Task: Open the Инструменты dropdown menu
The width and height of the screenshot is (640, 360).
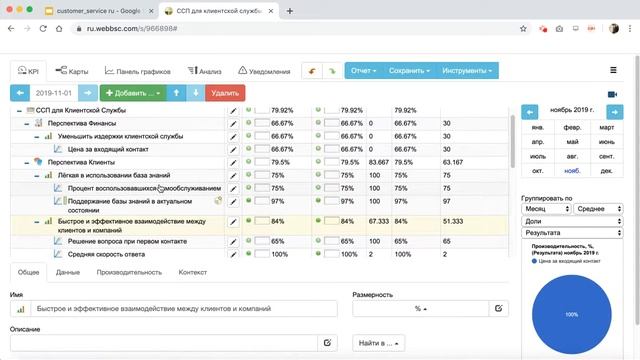Action: pyautogui.click(x=467, y=71)
